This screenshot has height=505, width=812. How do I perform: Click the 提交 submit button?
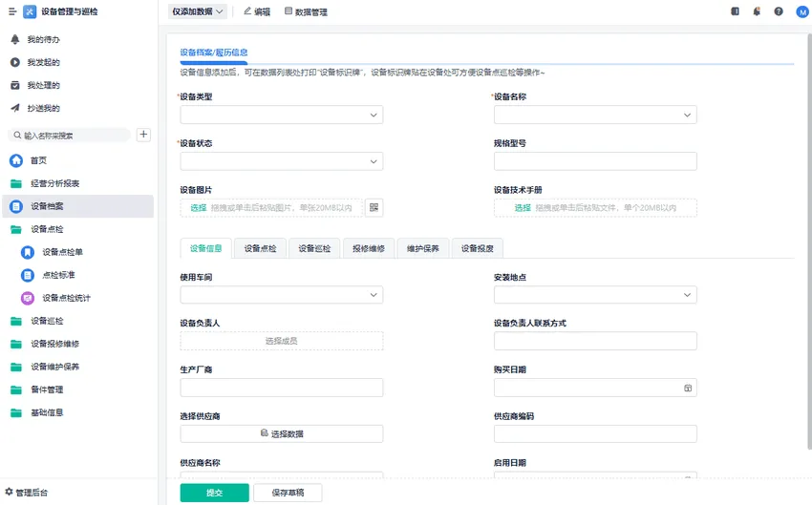tap(214, 493)
